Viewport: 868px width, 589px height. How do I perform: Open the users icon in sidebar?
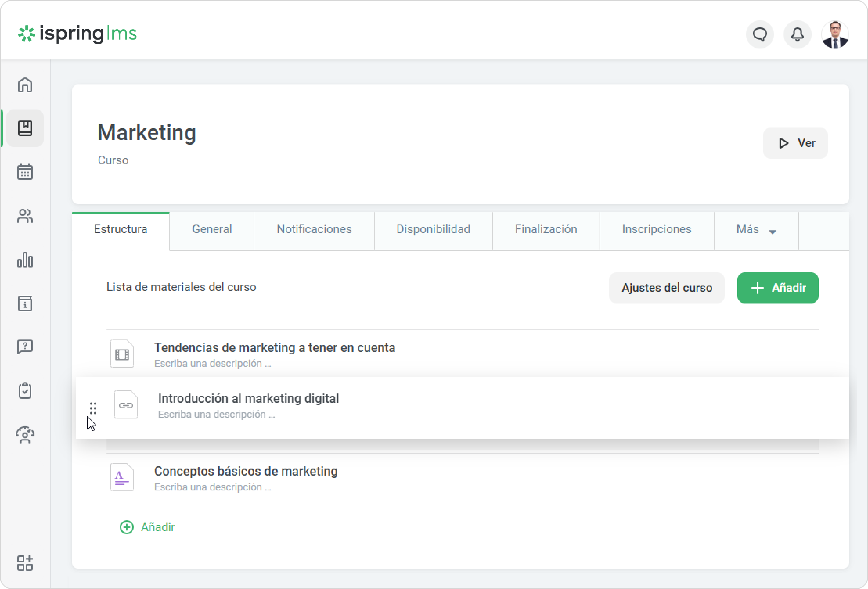click(25, 216)
